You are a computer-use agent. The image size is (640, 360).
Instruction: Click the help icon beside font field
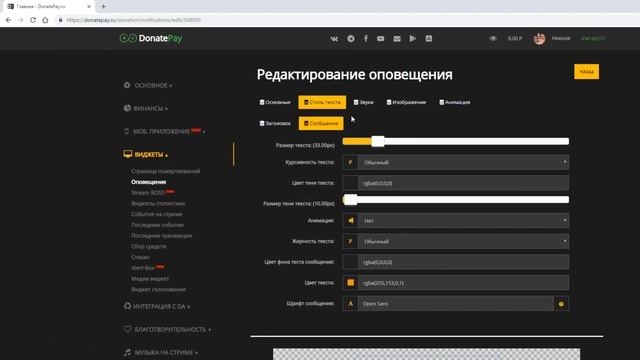pyautogui.click(x=561, y=304)
